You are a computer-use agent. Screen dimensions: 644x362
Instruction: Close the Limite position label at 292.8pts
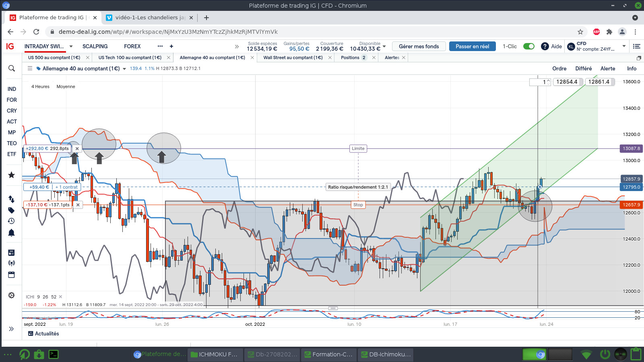click(x=77, y=148)
